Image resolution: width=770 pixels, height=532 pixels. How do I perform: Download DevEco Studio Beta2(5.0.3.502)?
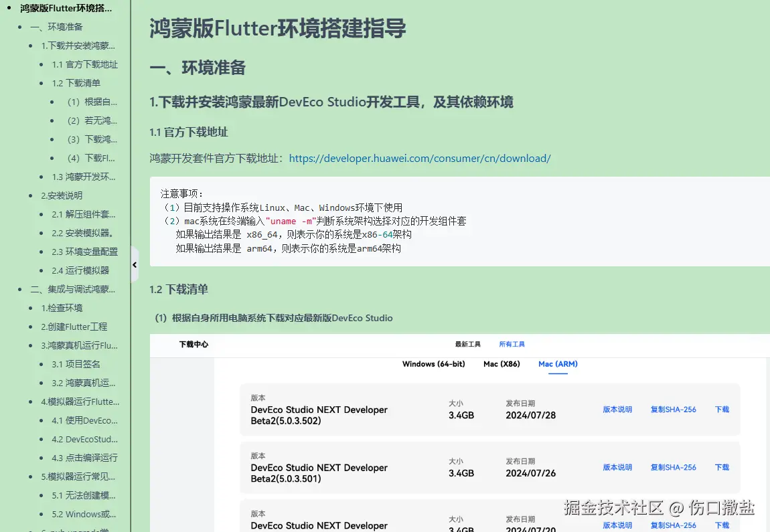pyautogui.click(x=722, y=410)
